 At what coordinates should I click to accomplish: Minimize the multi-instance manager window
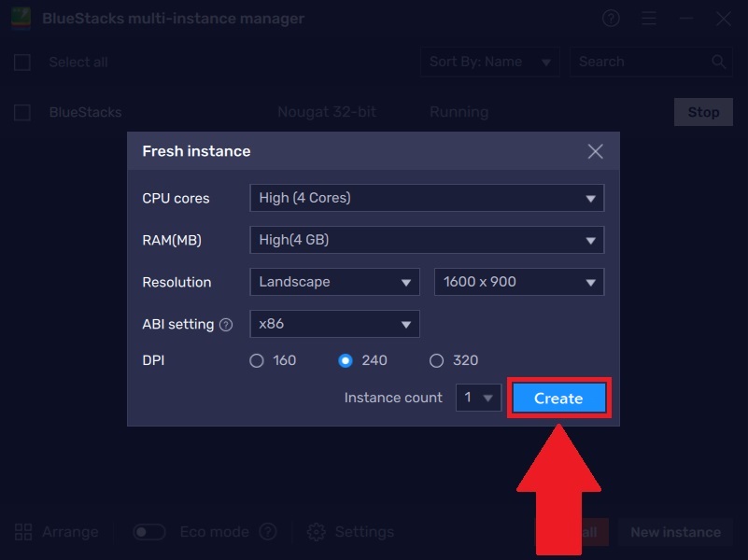(686, 19)
